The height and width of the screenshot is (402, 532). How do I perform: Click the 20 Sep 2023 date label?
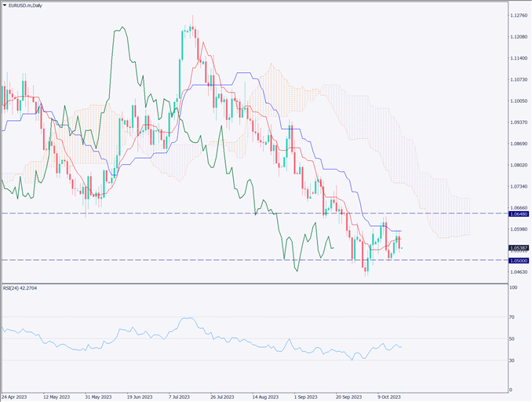tap(348, 397)
